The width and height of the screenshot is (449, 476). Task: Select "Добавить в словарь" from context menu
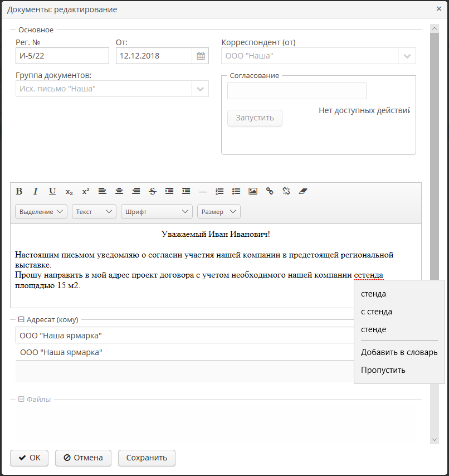[x=399, y=352]
